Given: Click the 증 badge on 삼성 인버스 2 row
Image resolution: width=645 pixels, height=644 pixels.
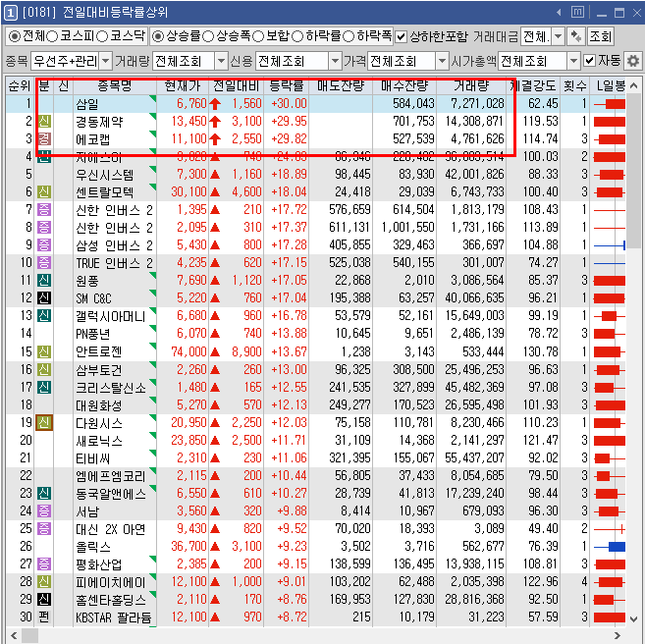Looking at the screenshot, I should tap(44, 244).
